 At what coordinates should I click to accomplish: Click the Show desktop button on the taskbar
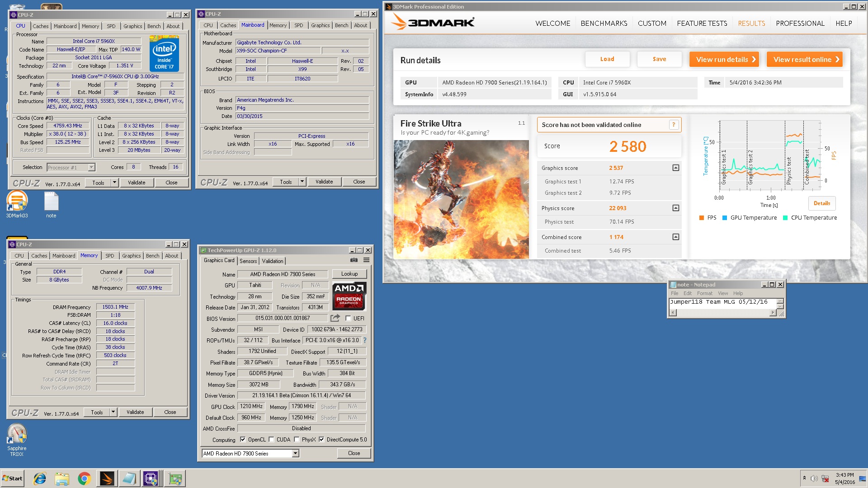pyautogui.click(x=863, y=479)
